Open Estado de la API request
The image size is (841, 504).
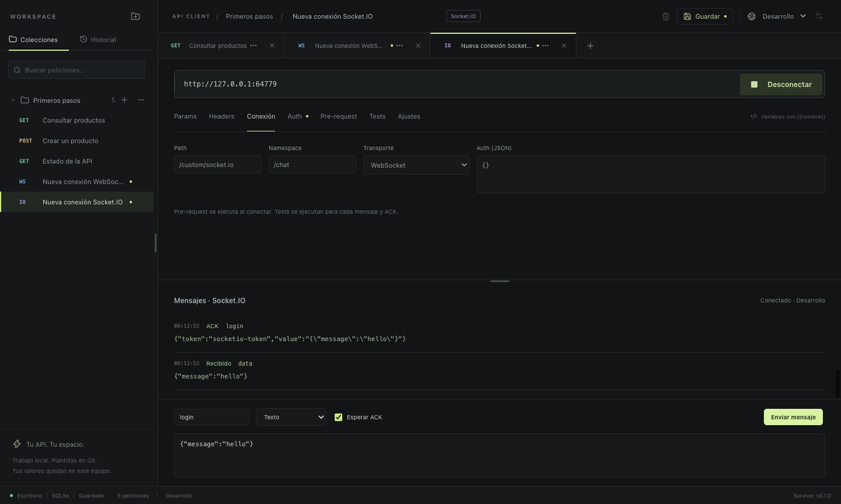(x=77, y=161)
